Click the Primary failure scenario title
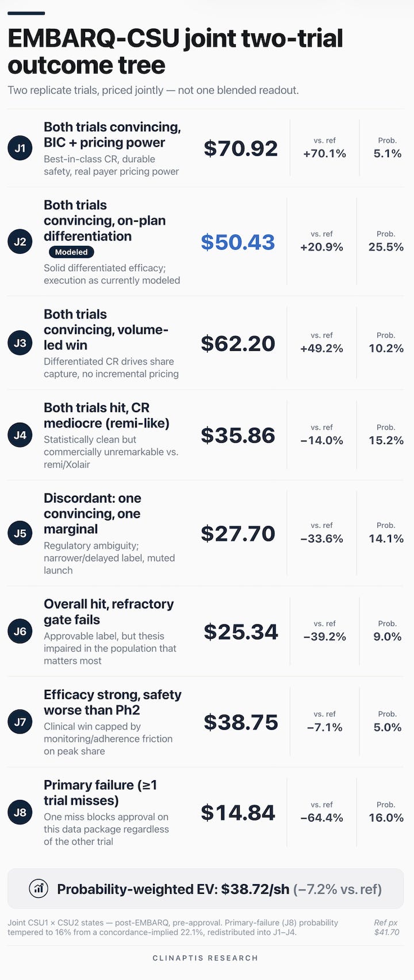 pyautogui.click(x=101, y=793)
